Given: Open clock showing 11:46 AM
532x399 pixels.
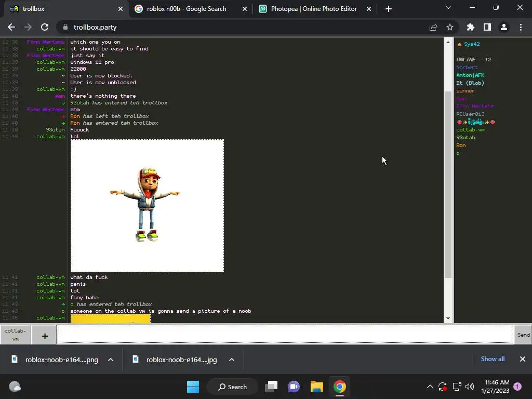Looking at the screenshot, I should 496,387.
